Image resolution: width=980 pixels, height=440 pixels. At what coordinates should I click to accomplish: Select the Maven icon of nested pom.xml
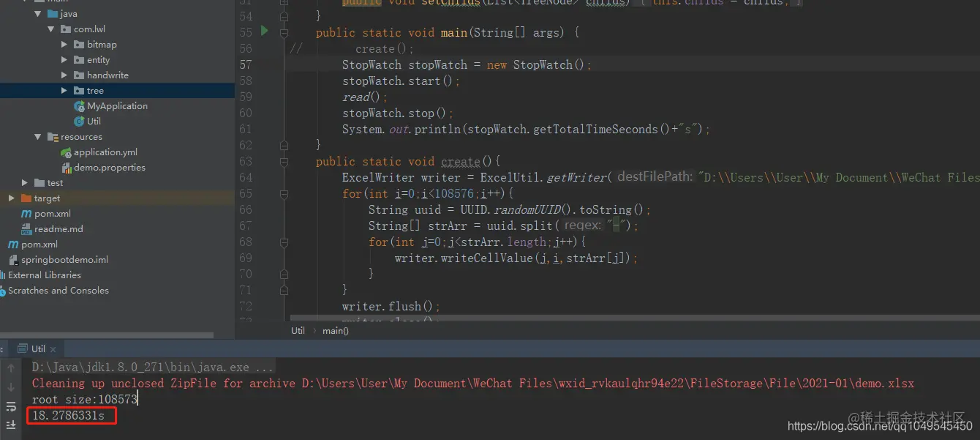[x=27, y=214]
